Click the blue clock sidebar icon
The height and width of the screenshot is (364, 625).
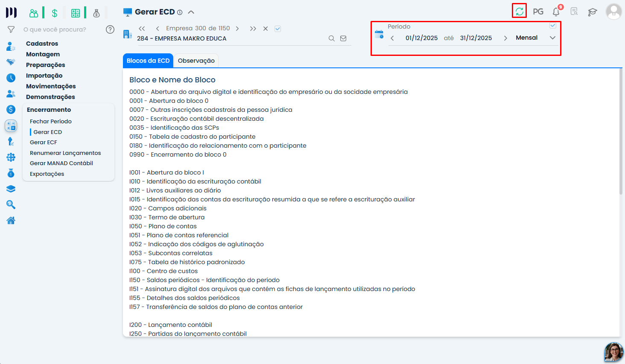[x=11, y=78]
